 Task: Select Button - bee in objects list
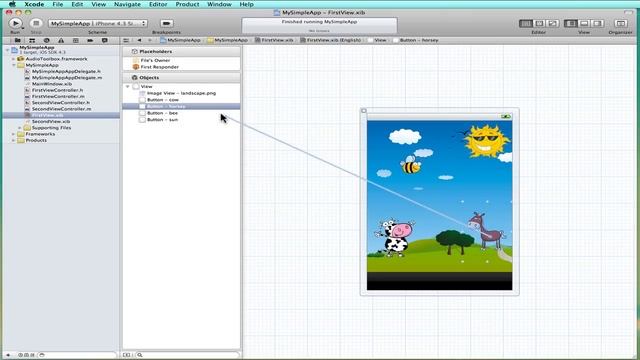point(162,113)
